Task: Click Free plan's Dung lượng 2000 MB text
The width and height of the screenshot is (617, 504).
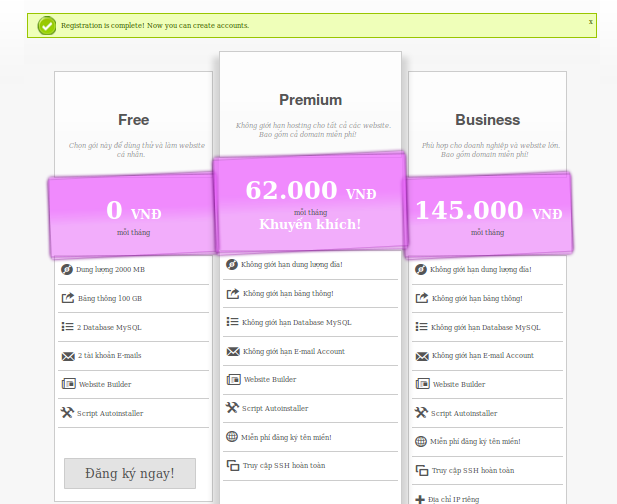Action: [x=111, y=270]
